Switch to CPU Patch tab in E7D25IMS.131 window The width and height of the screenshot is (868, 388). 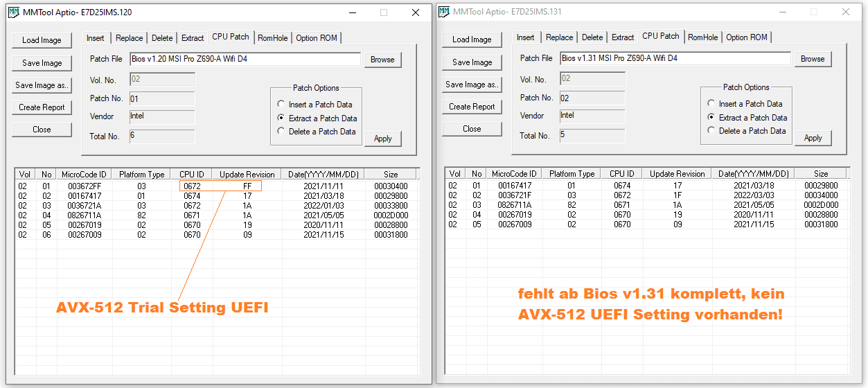pyautogui.click(x=661, y=36)
